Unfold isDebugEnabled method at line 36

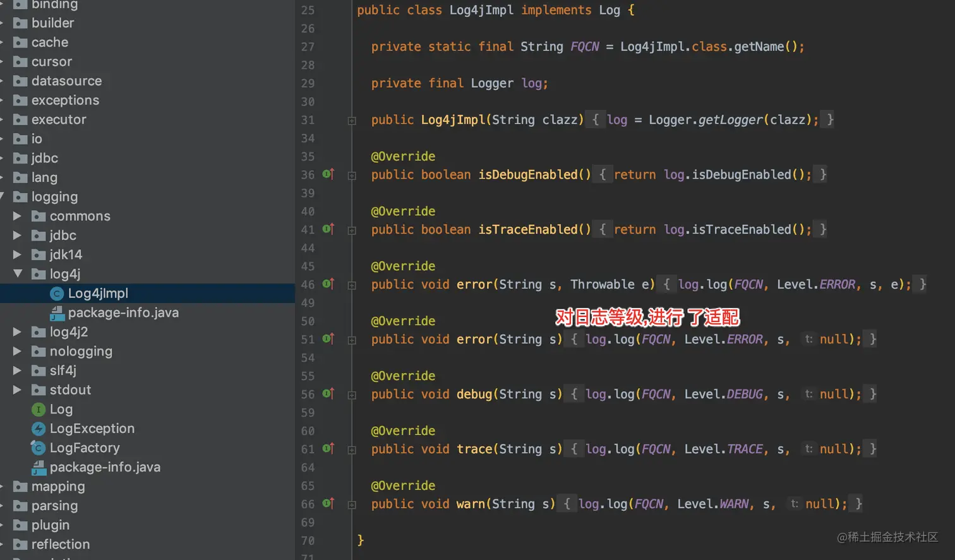pyautogui.click(x=352, y=176)
